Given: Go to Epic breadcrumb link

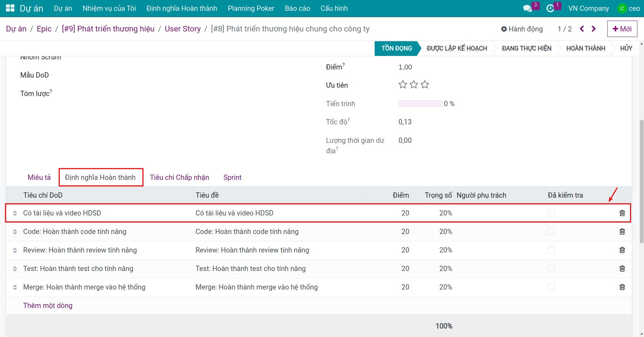Looking at the screenshot, I should pos(44,29).
